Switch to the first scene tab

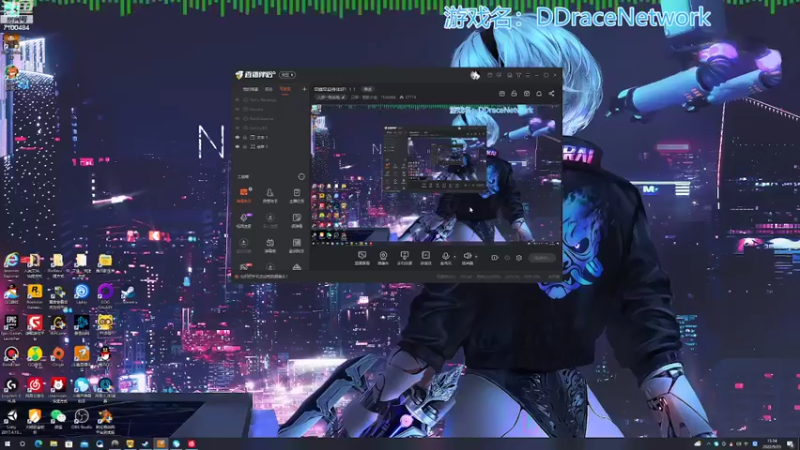point(251,89)
